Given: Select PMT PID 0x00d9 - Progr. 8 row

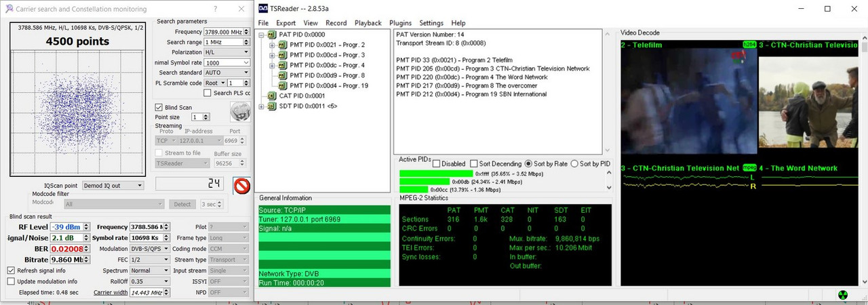Looking at the screenshot, I should 328,75.
